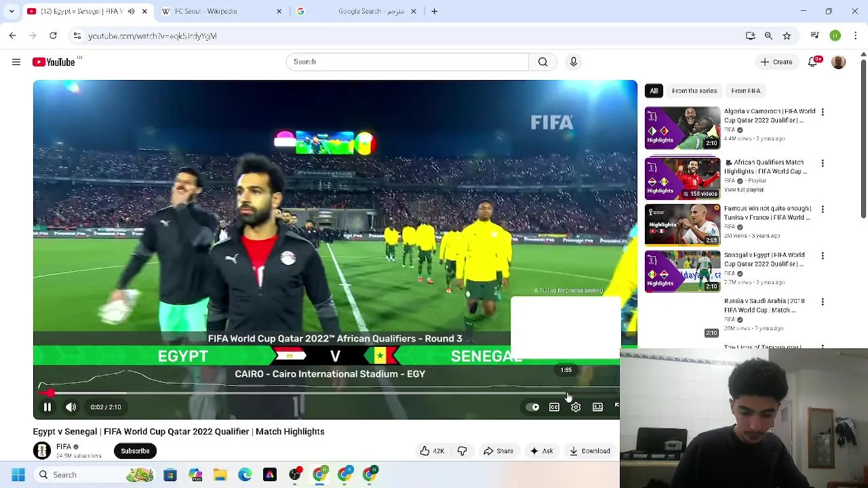Open the Chrome three-dot menu
Image resolution: width=868 pixels, height=488 pixels.
pyautogui.click(x=856, y=36)
